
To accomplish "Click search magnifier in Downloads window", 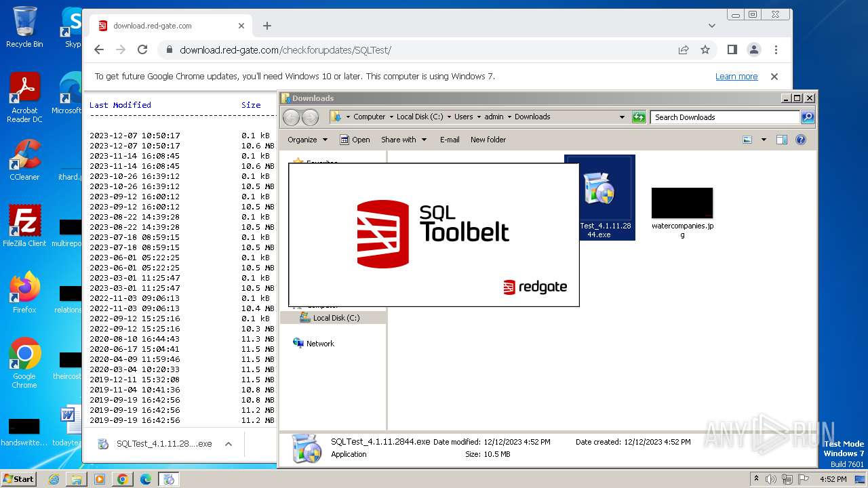I will coord(808,117).
